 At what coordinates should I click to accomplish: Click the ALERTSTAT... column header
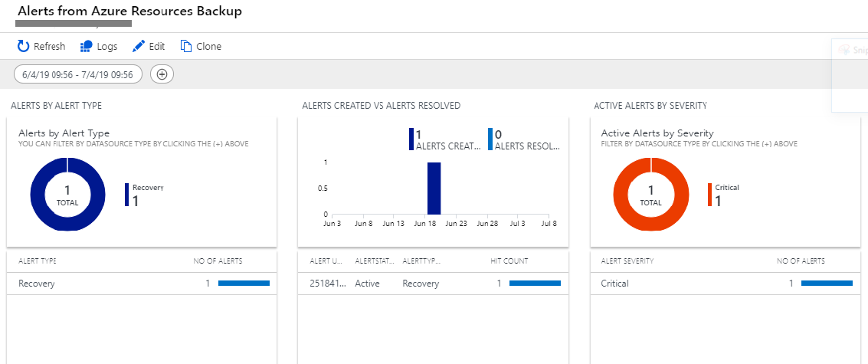374,261
